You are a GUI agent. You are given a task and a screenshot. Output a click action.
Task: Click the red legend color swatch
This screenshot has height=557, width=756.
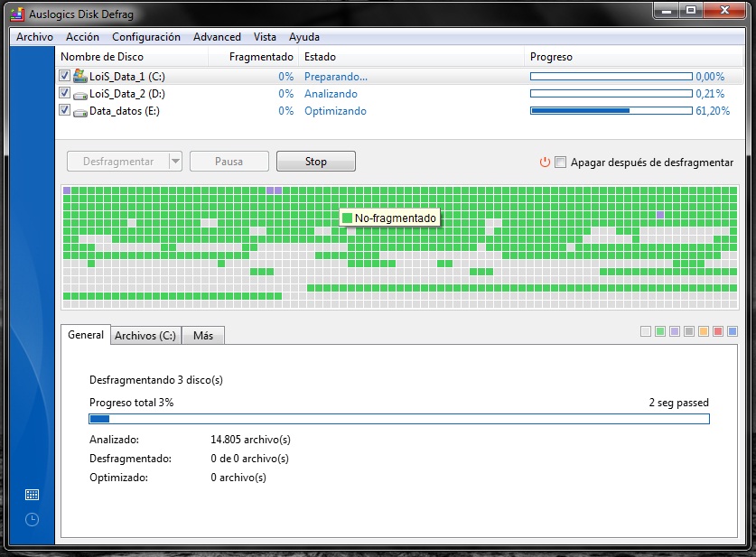tap(718, 331)
